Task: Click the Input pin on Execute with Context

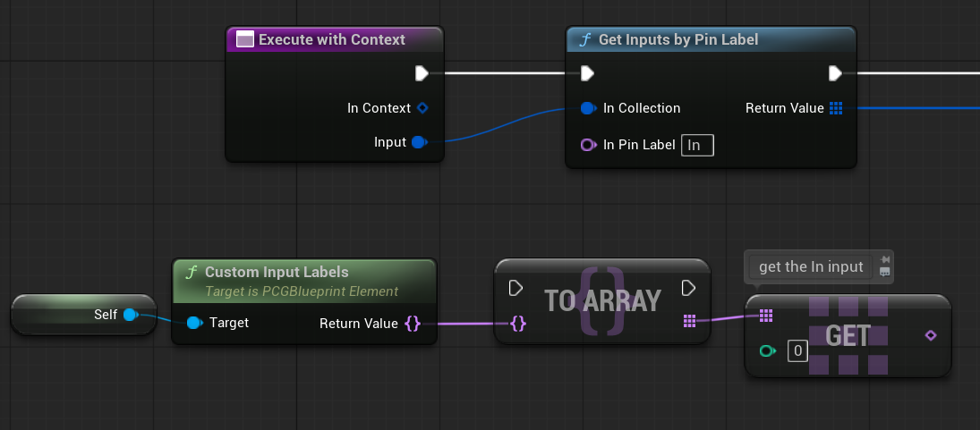Action: click(419, 142)
